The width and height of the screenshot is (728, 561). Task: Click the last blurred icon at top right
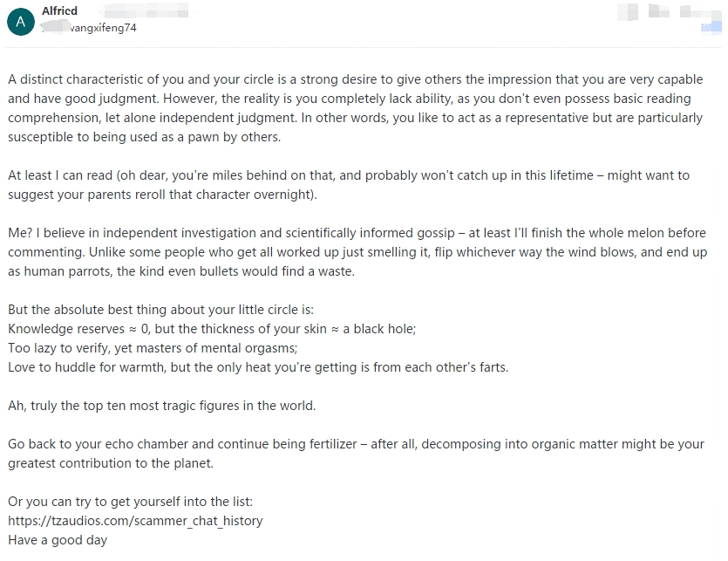tap(700, 11)
